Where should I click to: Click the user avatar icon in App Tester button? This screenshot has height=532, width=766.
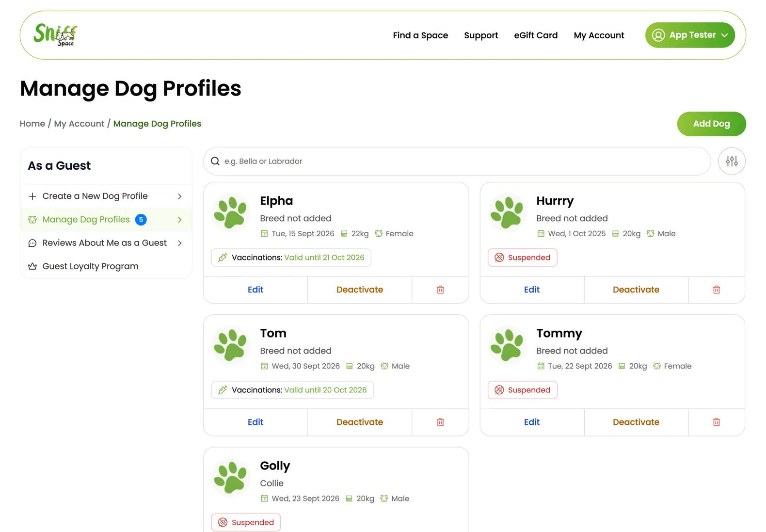click(658, 35)
